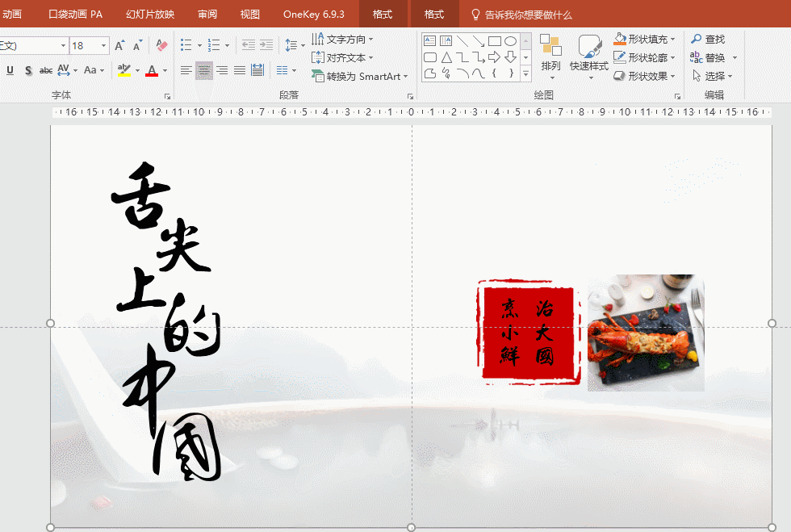Toggle strikethrough text formatting
791x532 pixels.
coord(46,70)
